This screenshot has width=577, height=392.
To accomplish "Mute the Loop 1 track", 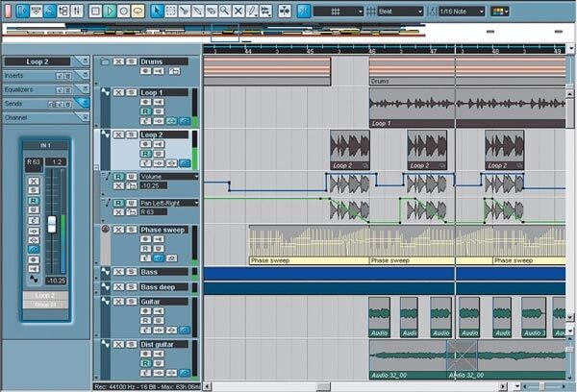I will 118,92.
